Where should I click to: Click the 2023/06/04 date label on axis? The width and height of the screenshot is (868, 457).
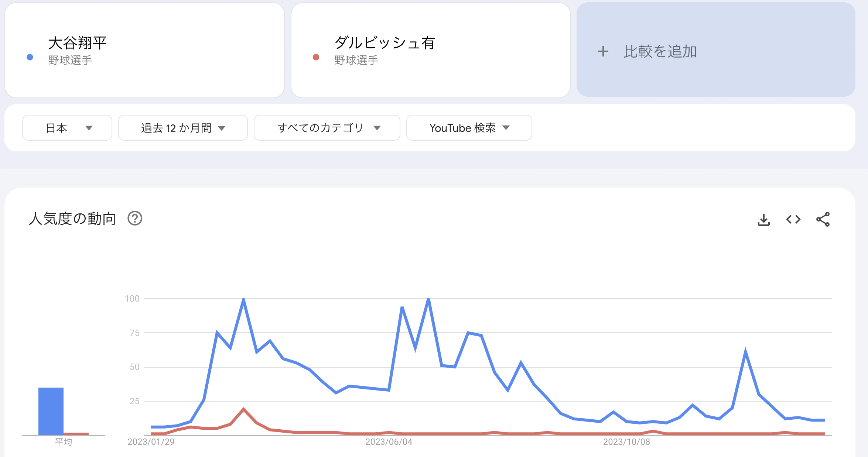(x=389, y=442)
